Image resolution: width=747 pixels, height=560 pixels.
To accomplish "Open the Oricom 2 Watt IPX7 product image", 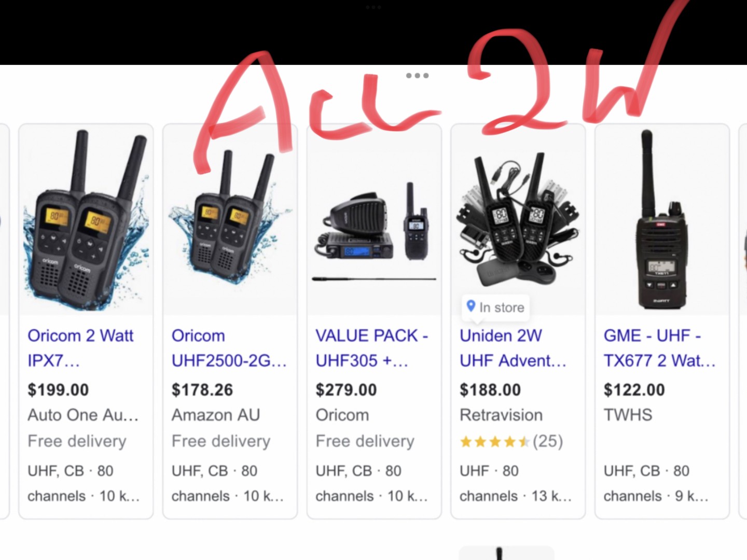I will tap(86, 219).
